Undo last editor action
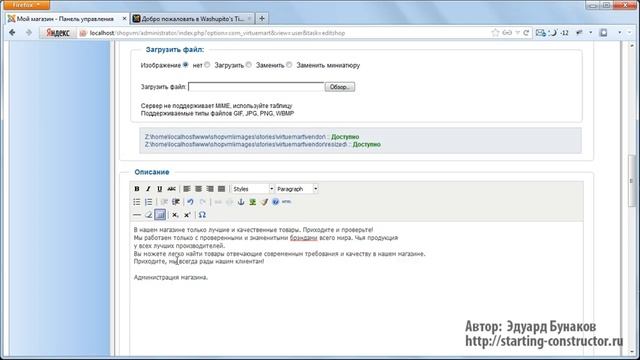Image resolution: width=640 pixels, height=360 pixels. [x=190, y=202]
